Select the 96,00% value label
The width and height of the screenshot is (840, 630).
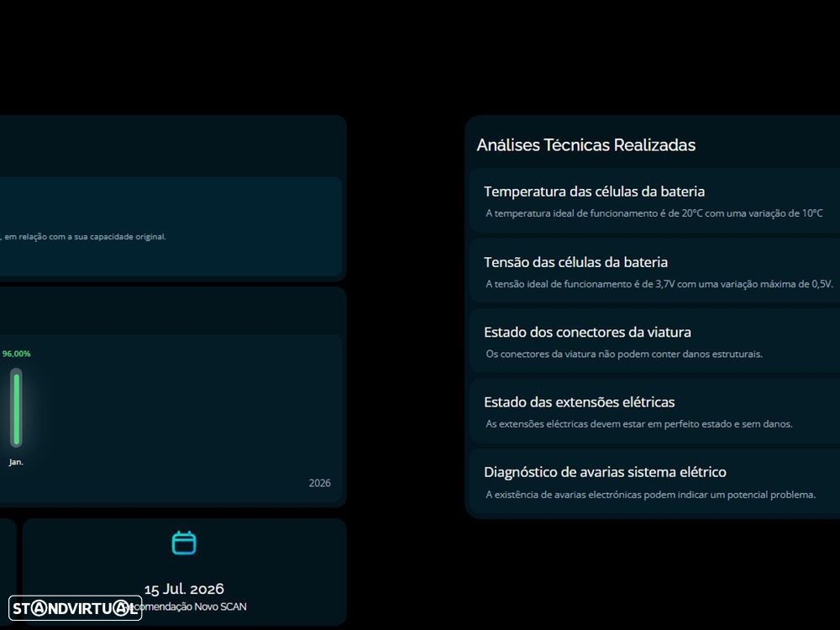(x=16, y=354)
